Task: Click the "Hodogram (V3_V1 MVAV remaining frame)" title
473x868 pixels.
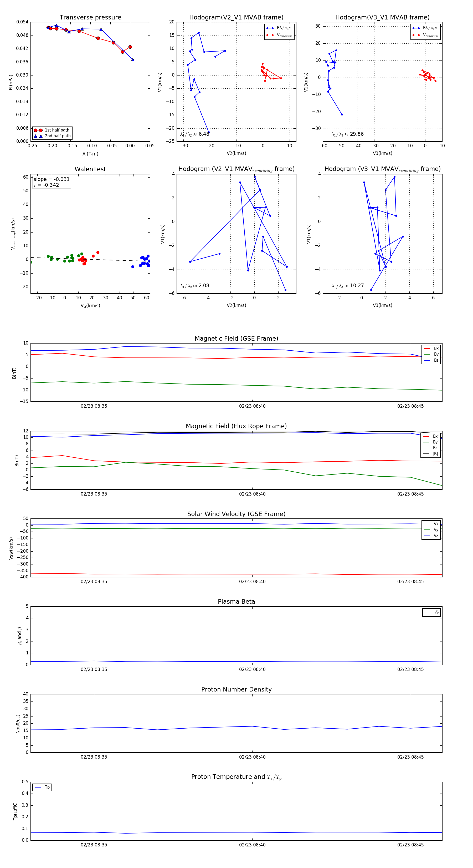Action: coord(382,169)
